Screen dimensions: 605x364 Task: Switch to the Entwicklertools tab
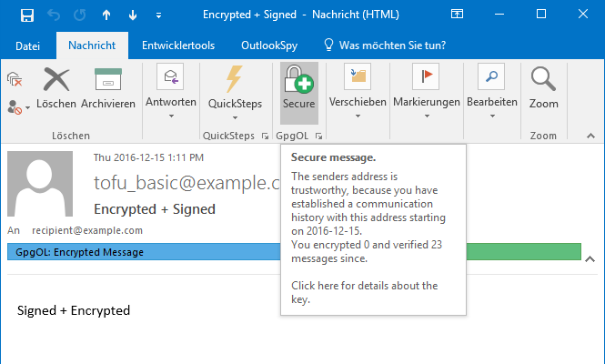click(178, 45)
